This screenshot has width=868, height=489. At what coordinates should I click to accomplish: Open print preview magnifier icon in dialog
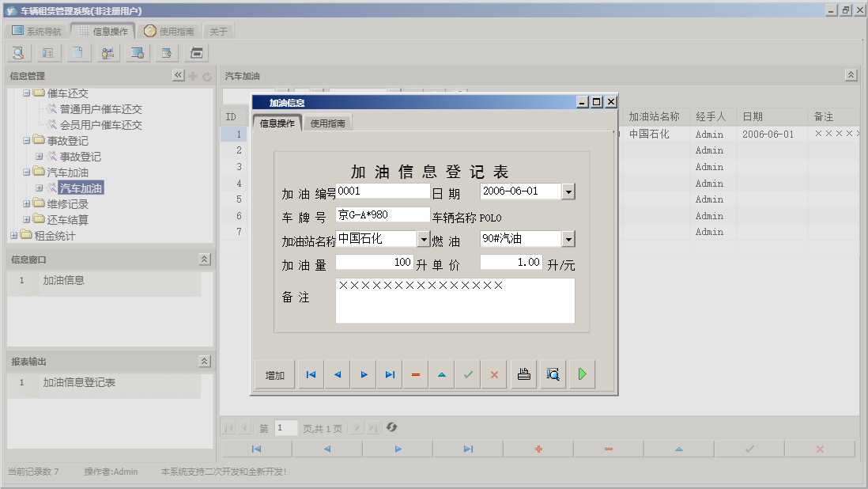(553, 375)
